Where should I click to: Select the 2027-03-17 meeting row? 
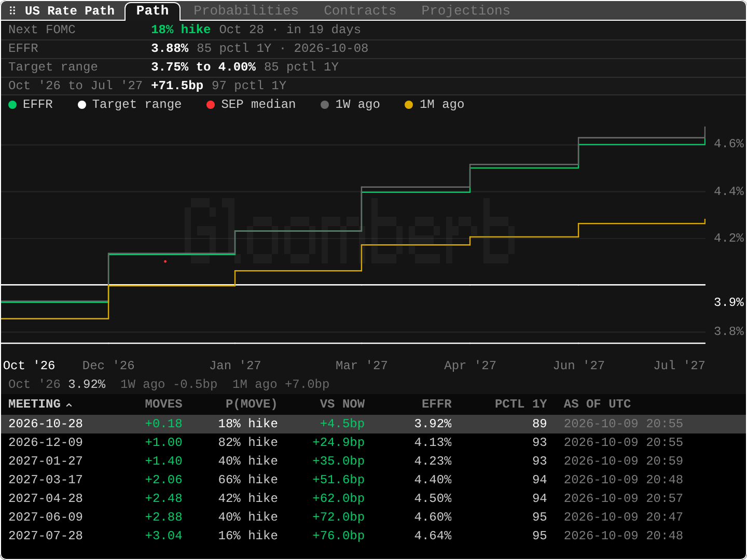point(374,480)
